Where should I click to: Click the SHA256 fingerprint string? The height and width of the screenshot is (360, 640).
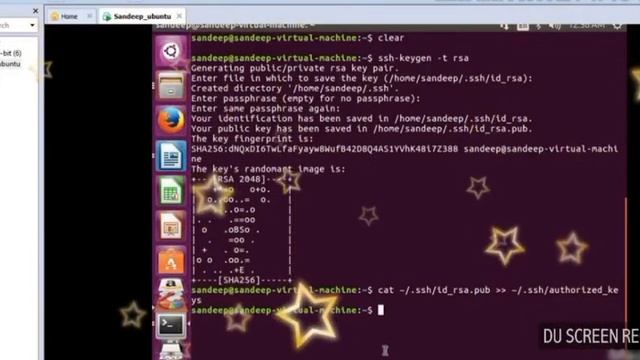pyautogui.click(x=324, y=149)
